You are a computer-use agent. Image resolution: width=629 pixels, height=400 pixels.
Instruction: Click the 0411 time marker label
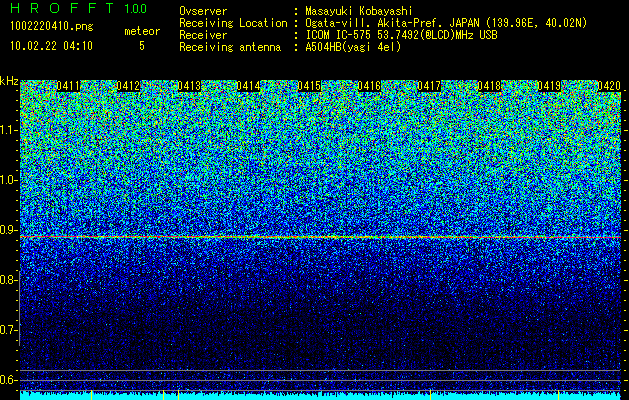[68, 86]
